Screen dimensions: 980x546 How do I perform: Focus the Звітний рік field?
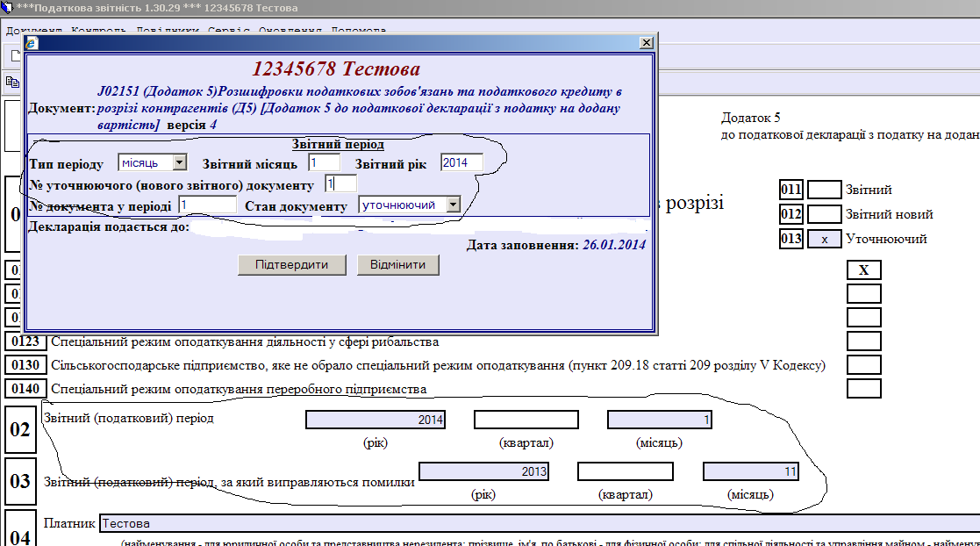click(462, 162)
